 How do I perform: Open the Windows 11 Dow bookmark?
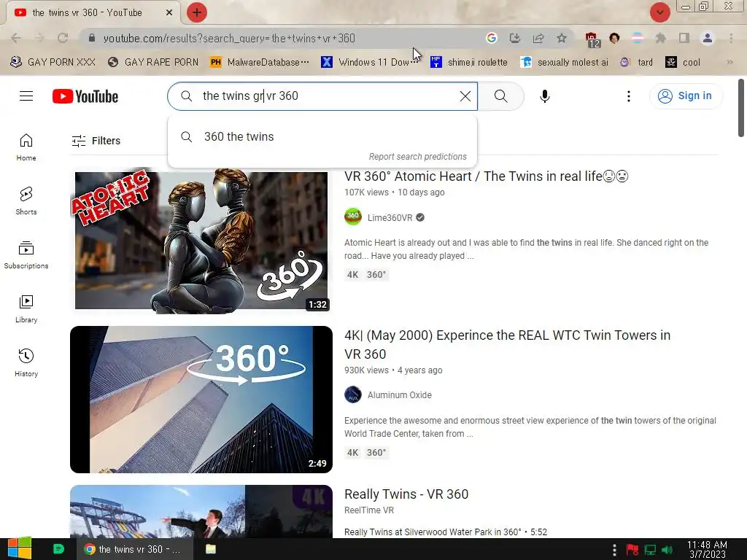(x=369, y=63)
